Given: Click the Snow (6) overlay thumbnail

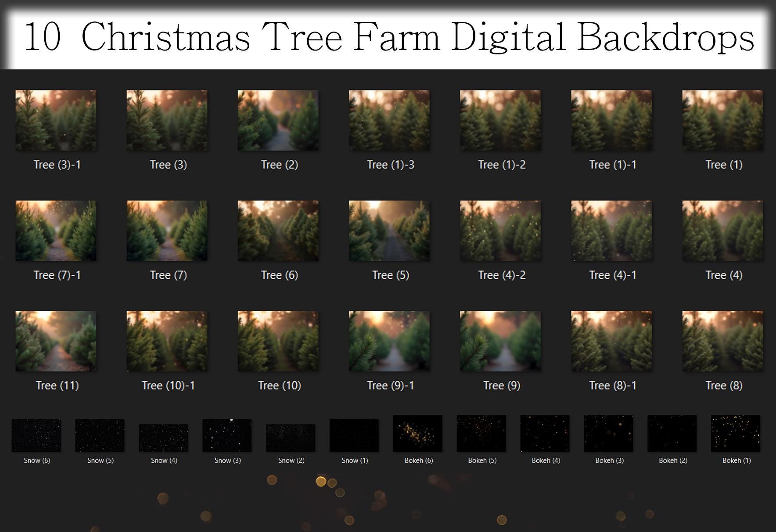Looking at the screenshot, I should click(36, 435).
